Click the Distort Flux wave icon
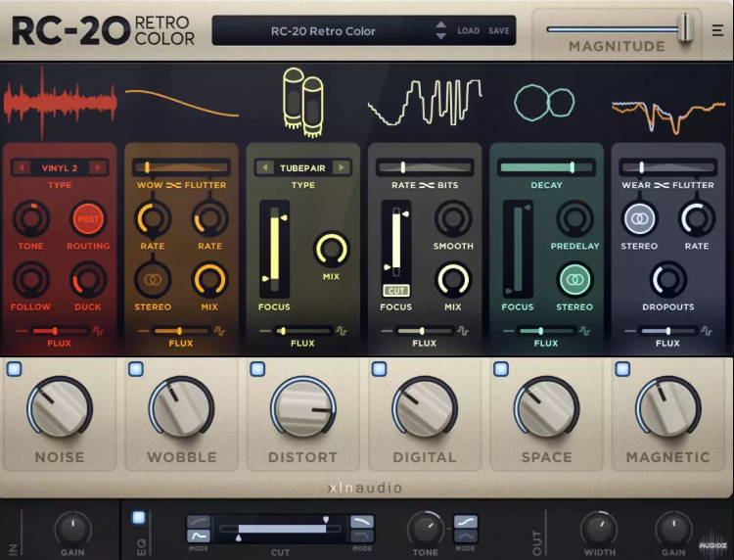Image resolution: width=734 pixels, height=560 pixels. tap(342, 331)
